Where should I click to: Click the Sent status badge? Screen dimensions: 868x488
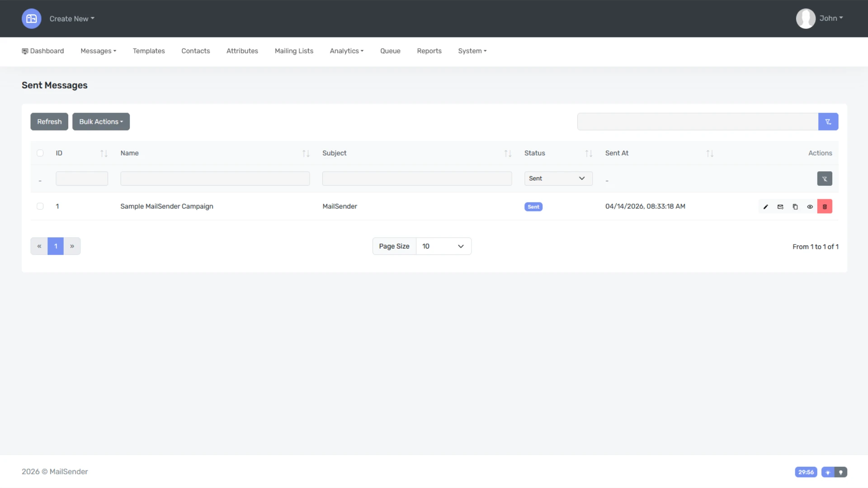click(533, 207)
